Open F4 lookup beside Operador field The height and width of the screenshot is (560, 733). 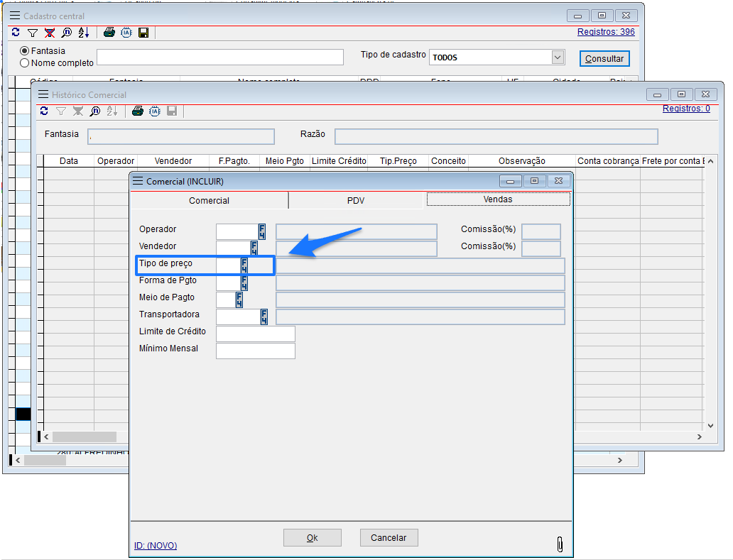(x=262, y=231)
